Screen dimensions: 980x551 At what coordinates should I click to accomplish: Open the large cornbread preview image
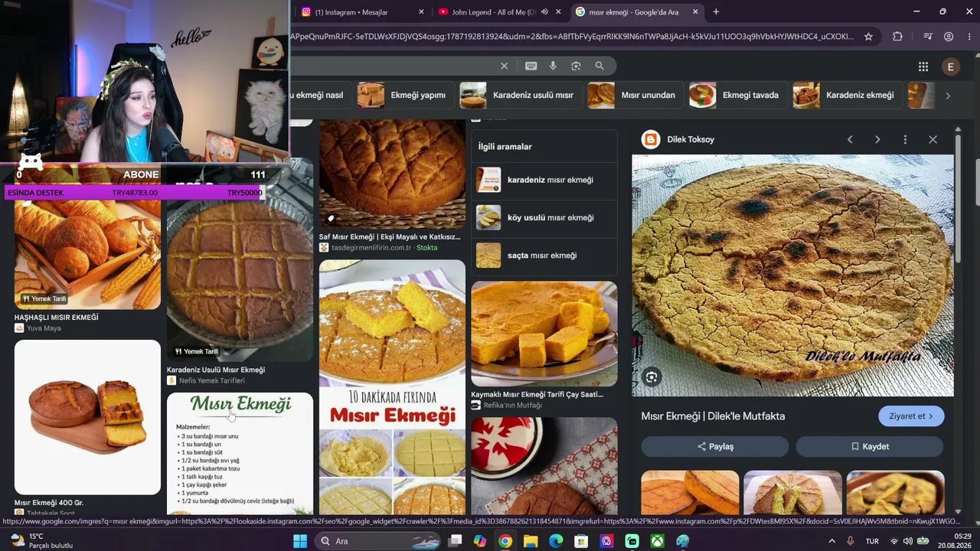[x=792, y=275]
